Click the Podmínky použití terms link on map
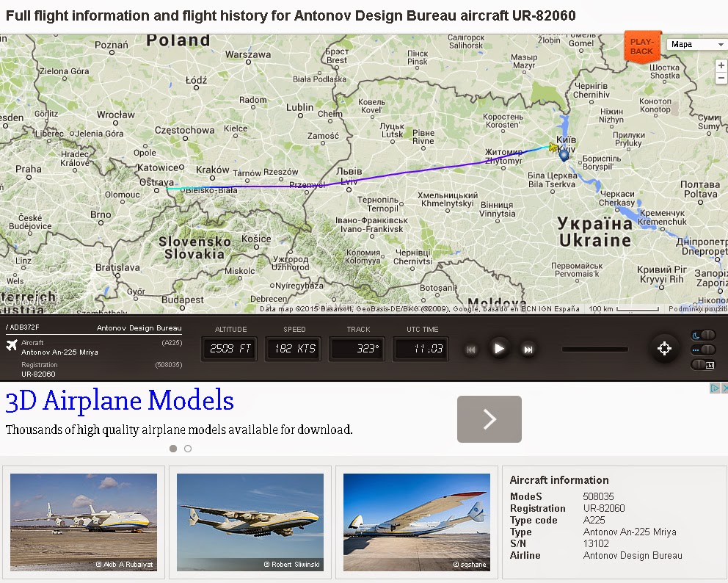This screenshot has height=583, width=728. (x=698, y=309)
